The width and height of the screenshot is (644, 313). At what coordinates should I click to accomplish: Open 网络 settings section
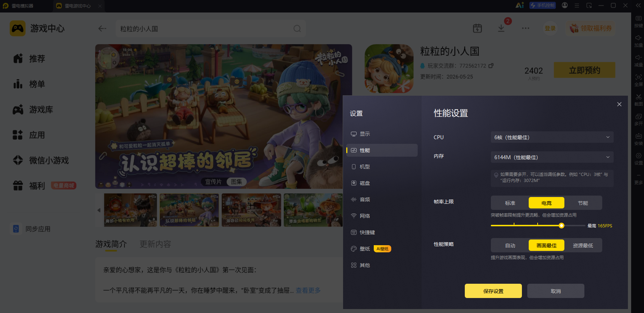tap(382, 216)
